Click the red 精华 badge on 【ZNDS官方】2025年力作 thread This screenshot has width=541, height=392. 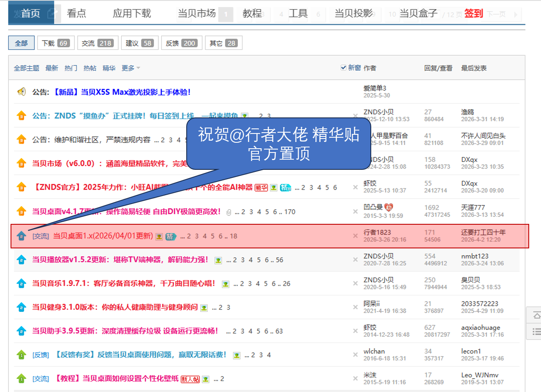[x=261, y=188]
